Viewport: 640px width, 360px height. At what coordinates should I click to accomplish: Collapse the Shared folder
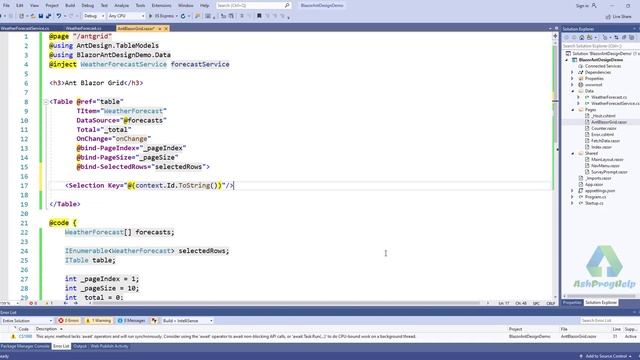(x=572, y=153)
